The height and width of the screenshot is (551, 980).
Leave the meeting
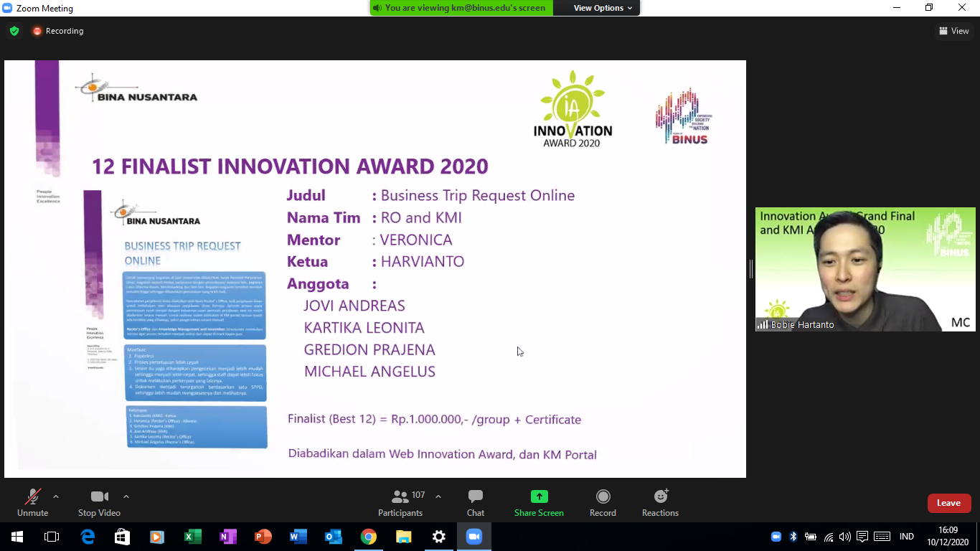pos(949,503)
